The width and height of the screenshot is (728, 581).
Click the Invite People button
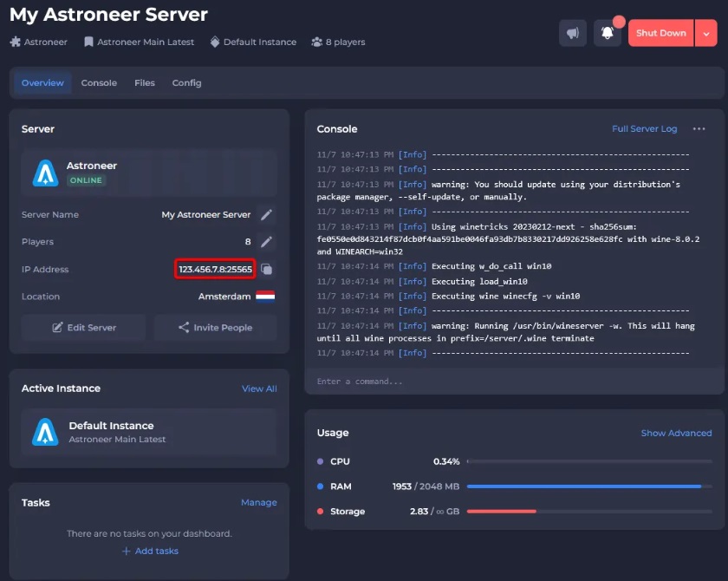216,328
